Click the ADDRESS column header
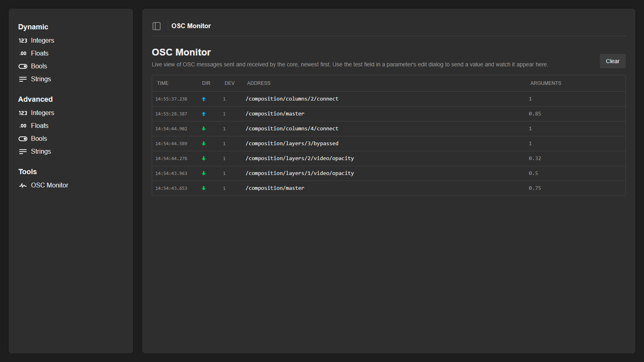This screenshot has height=362, width=644. [x=259, y=83]
